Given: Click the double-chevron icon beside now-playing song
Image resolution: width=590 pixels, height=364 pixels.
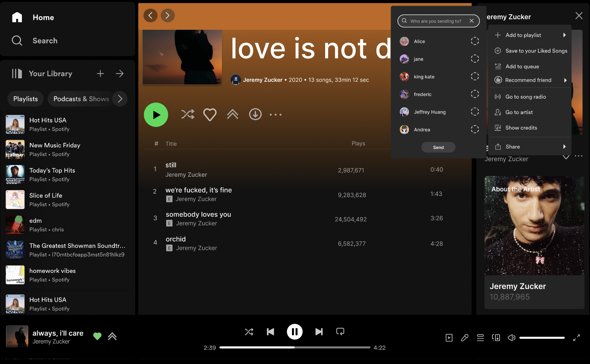Looking at the screenshot, I should pyautogui.click(x=112, y=336).
